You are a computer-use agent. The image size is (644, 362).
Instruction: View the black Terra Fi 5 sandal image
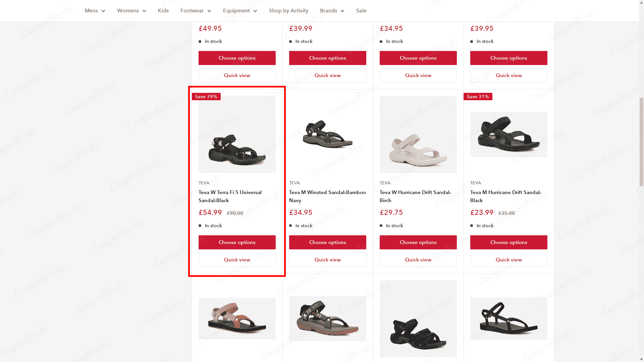237,134
